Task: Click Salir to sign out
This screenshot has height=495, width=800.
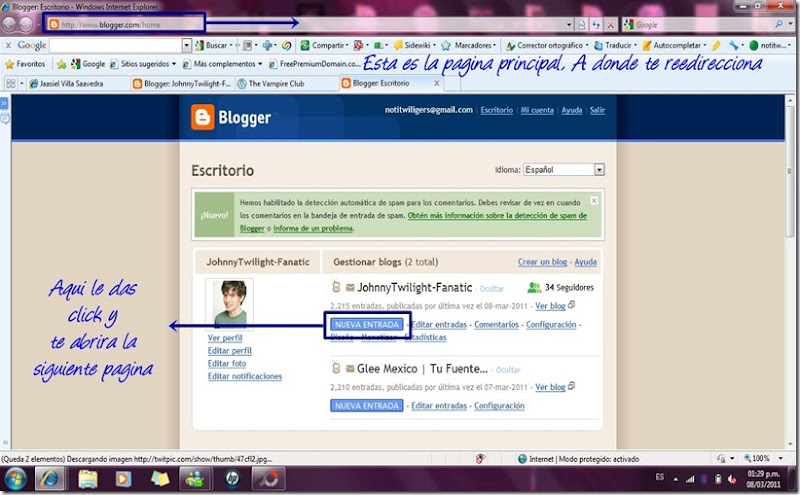Action: click(x=597, y=110)
